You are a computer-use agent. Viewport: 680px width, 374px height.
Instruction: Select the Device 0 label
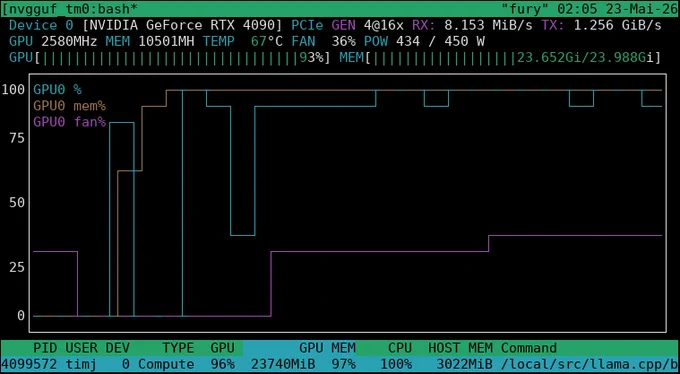41,25
